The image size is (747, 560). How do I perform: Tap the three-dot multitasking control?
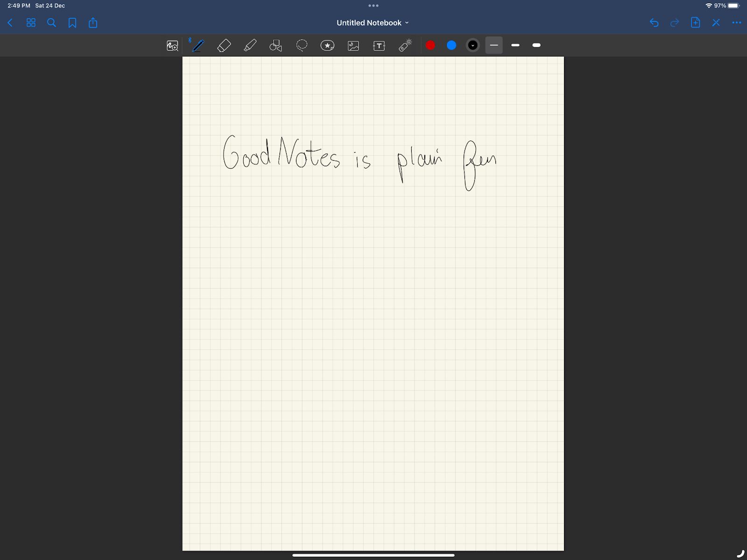click(373, 6)
